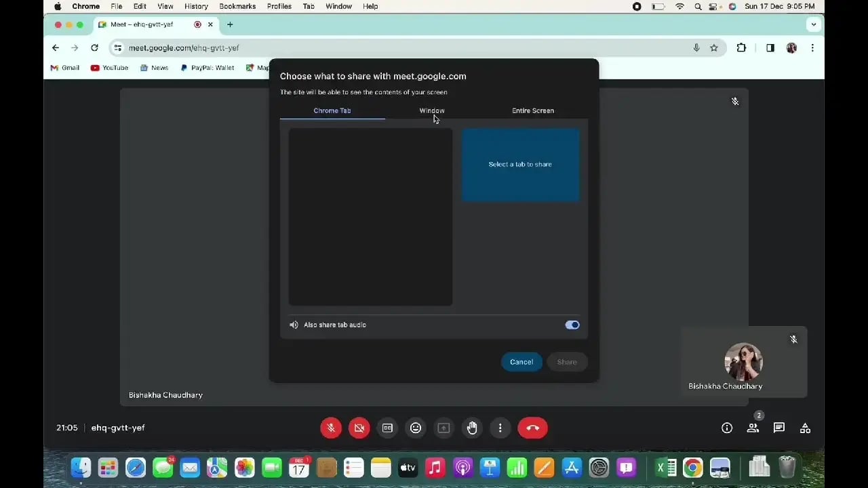Open the emoji reactions panel

416,428
